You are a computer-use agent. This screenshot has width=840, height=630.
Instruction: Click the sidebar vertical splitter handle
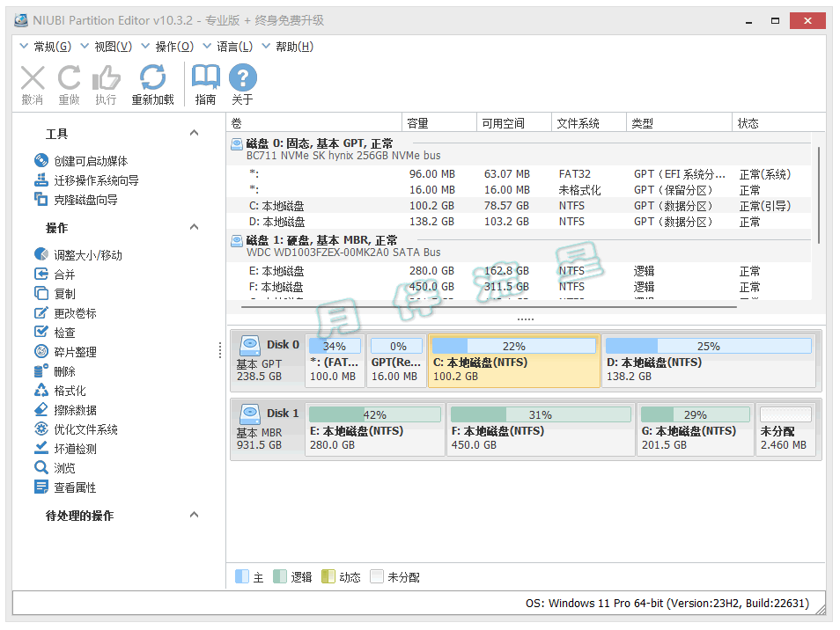click(220, 350)
